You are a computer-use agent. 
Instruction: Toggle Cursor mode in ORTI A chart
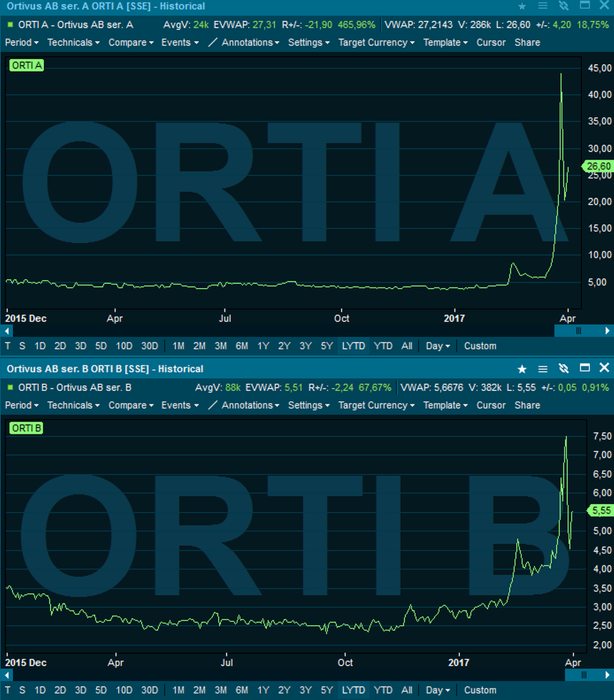click(491, 42)
